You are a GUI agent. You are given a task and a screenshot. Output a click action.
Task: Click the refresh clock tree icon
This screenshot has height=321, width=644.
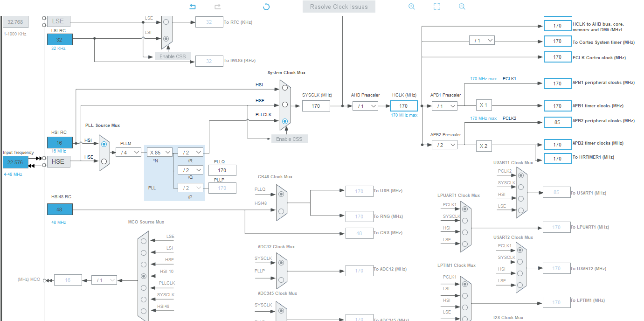[x=266, y=7]
